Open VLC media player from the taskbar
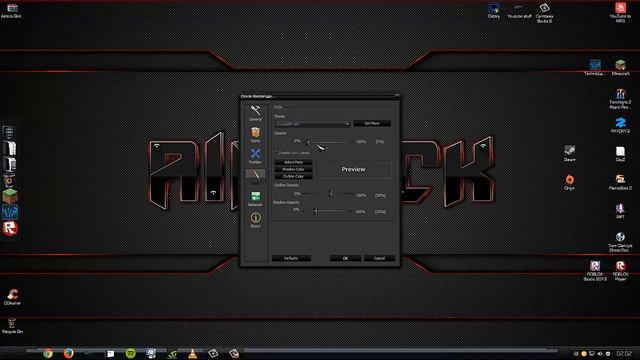Viewport: 640px width, 360px height. [193, 353]
